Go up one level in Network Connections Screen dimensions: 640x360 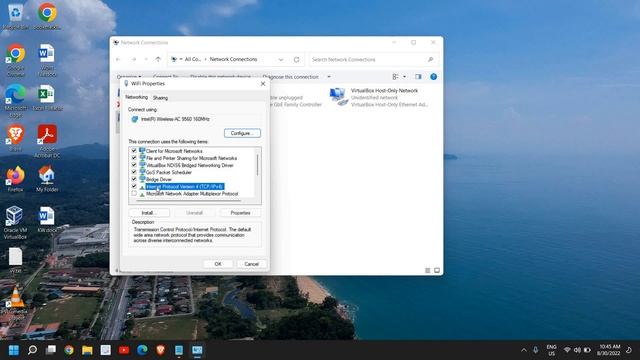pyautogui.click(x=158, y=60)
